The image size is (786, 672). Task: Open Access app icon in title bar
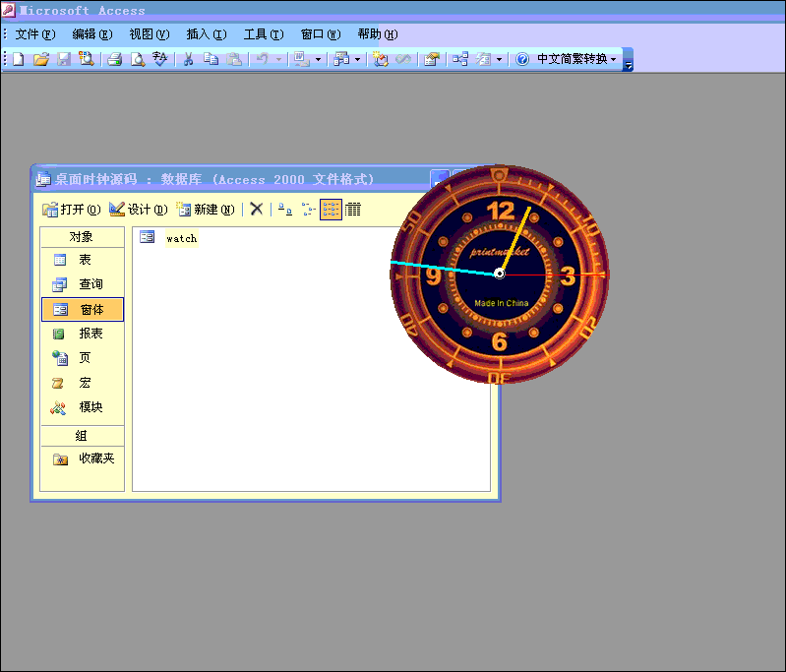pyautogui.click(x=8, y=10)
